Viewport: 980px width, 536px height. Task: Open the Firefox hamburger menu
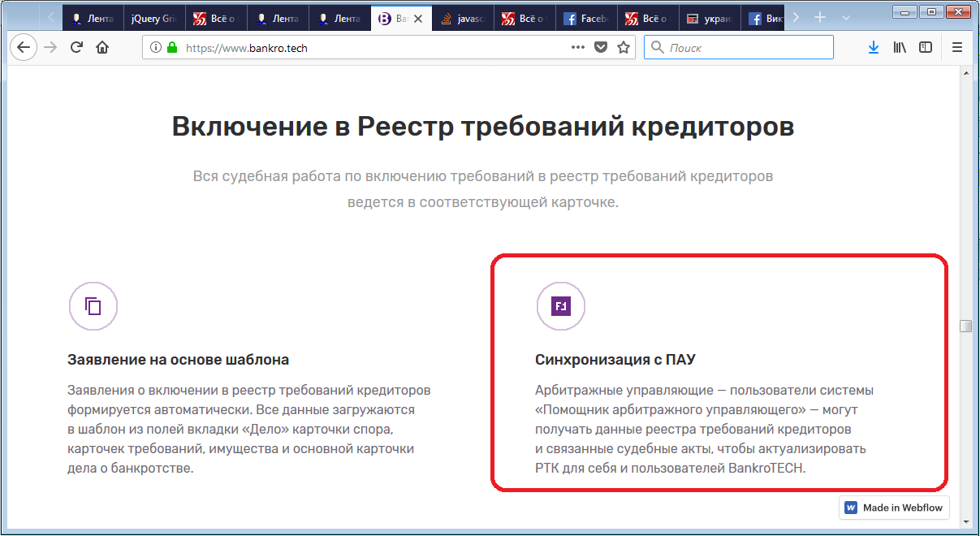(x=957, y=48)
